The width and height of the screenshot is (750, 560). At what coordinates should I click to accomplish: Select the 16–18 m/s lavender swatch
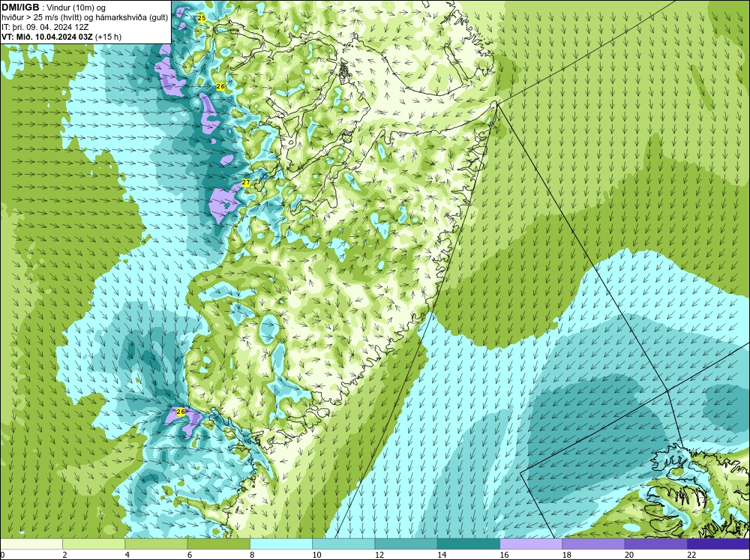(x=531, y=544)
